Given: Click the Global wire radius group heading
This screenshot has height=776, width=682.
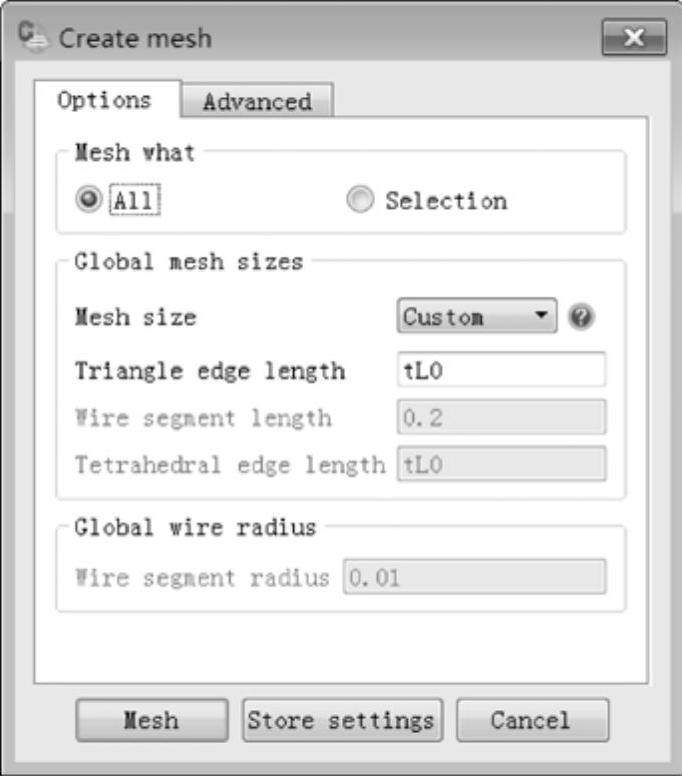Looking at the screenshot, I should coord(195,528).
